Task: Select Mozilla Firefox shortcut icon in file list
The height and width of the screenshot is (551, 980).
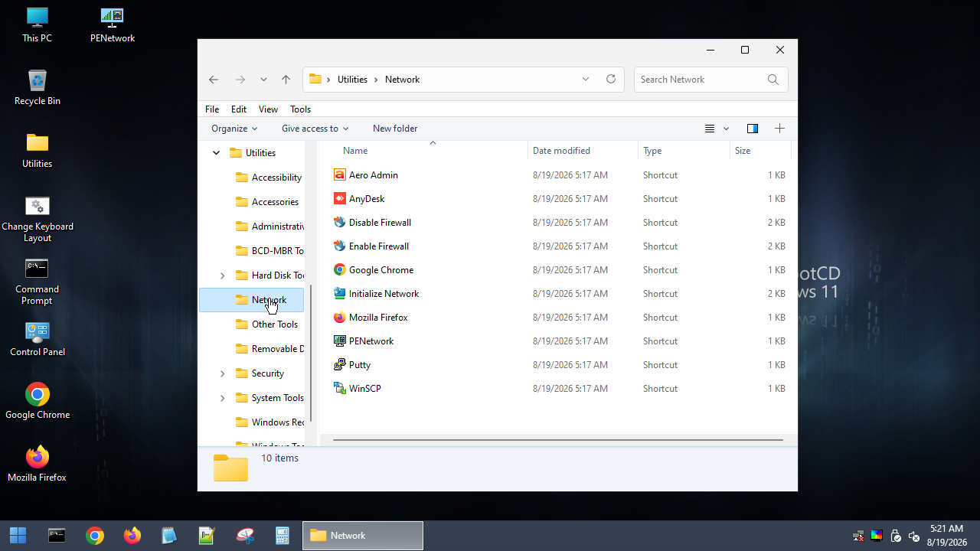Action: click(x=340, y=317)
